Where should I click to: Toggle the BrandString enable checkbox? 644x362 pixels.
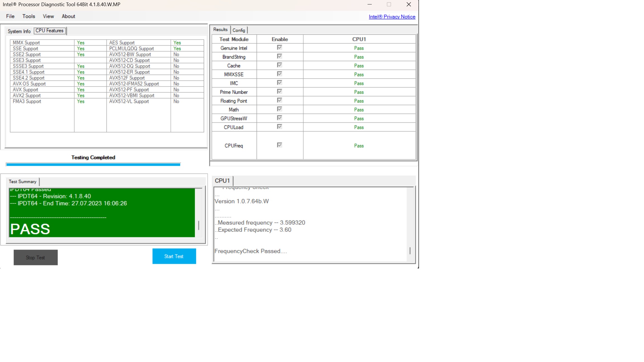click(x=279, y=56)
